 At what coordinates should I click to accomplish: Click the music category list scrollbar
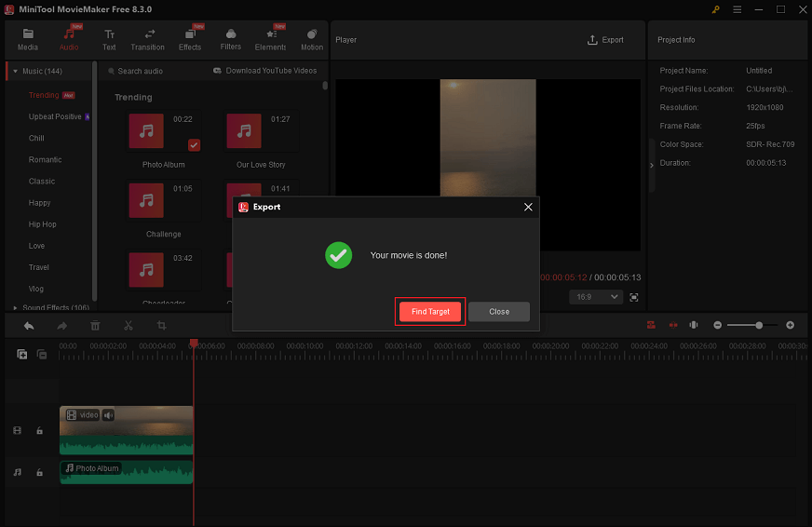pos(94,182)
